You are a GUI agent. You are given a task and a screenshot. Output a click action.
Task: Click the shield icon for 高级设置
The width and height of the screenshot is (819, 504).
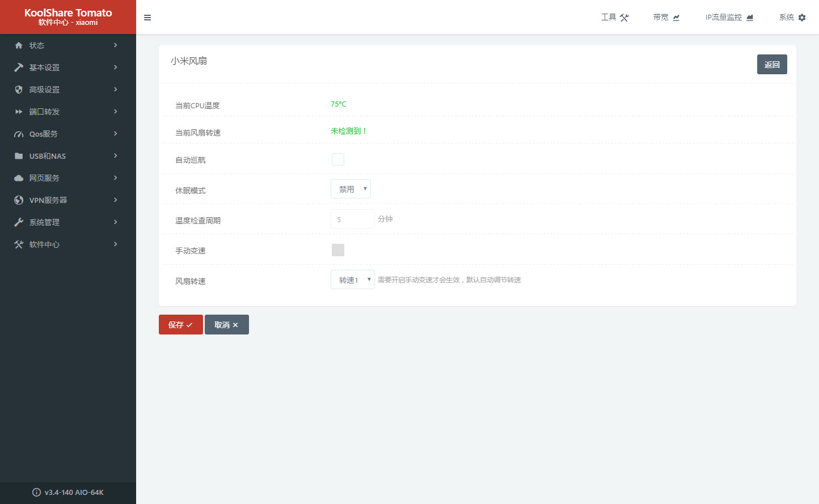click(x=19, y=90)
